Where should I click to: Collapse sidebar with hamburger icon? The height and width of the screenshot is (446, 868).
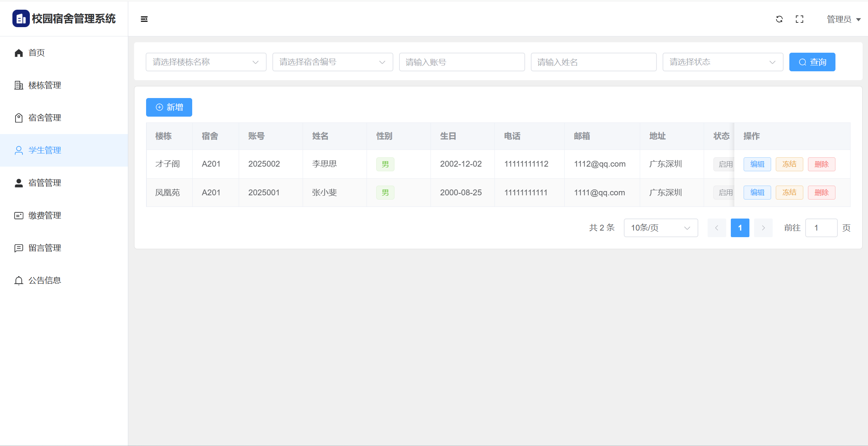[x=144, y=19]
